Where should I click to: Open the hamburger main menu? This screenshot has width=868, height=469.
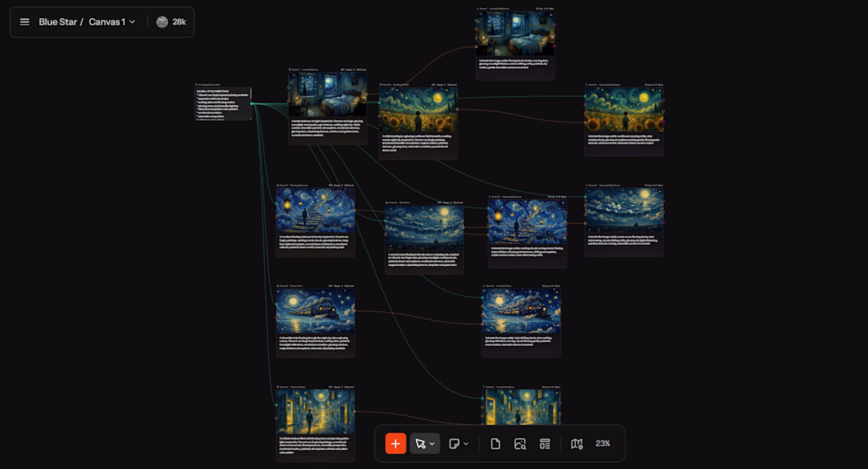24,22
